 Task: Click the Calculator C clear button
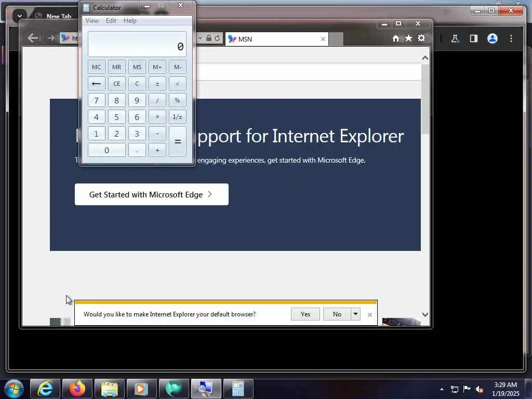[x=137, y=84]
